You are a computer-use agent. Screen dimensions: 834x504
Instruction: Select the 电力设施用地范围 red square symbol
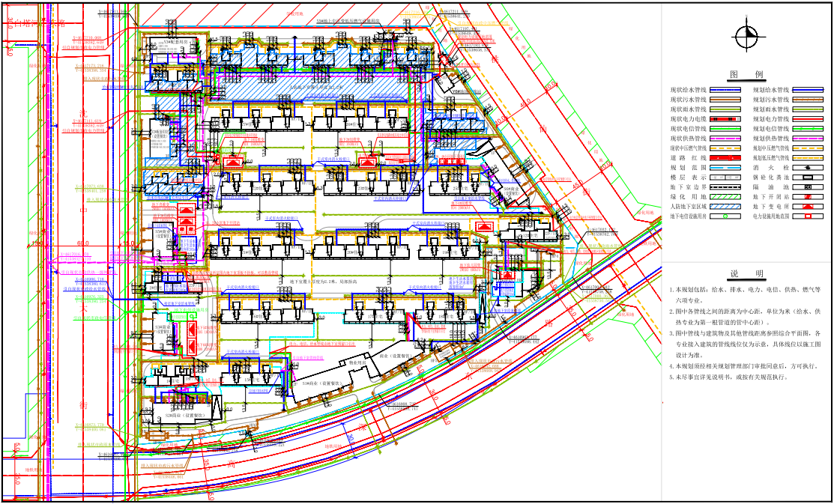click(x=809, y=216)
